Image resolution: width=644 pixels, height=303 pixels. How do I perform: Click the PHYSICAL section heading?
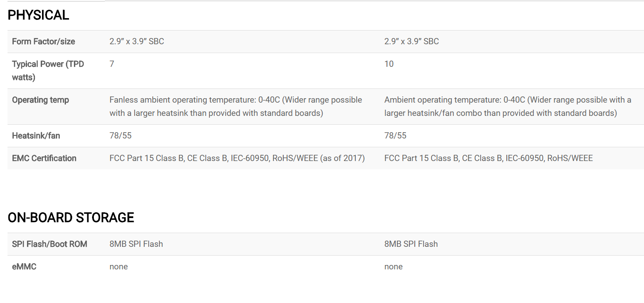click(39, 15)
